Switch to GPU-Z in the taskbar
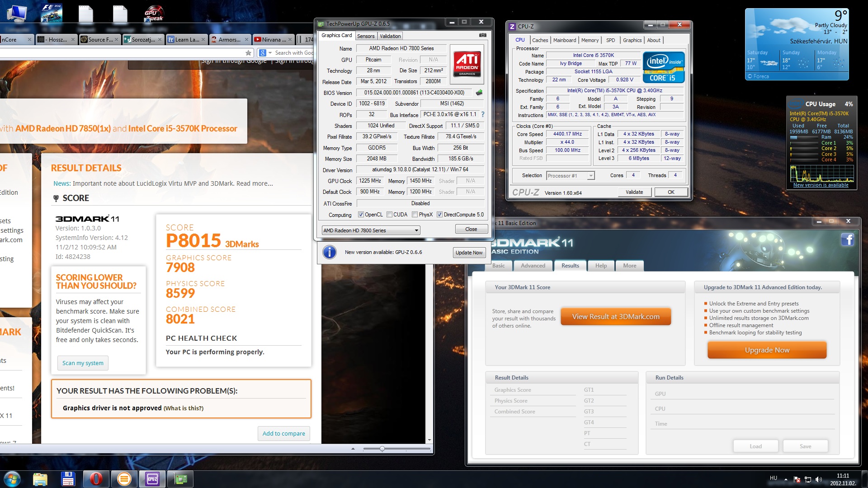Image resolution: width=868 pixels, height=488 pixels. (180, 479)
